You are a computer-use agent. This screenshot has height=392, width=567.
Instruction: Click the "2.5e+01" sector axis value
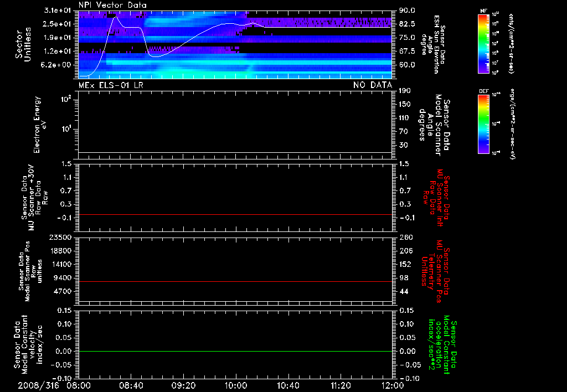point(57,24)
